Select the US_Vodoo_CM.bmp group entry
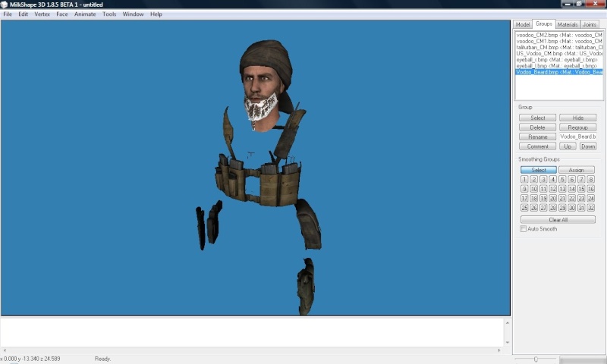This screenshot has width=607, height=364. pos(559,53)
